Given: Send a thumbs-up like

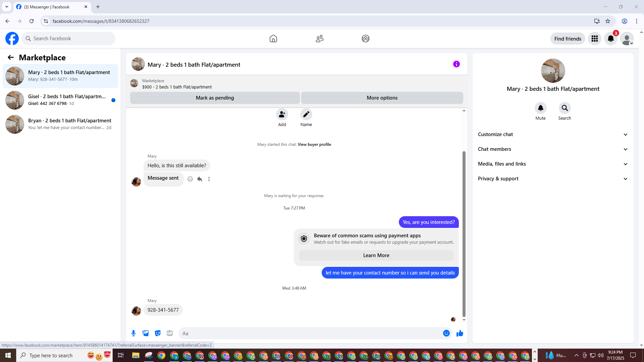Looking at the screenshot, I should (460, 333).
